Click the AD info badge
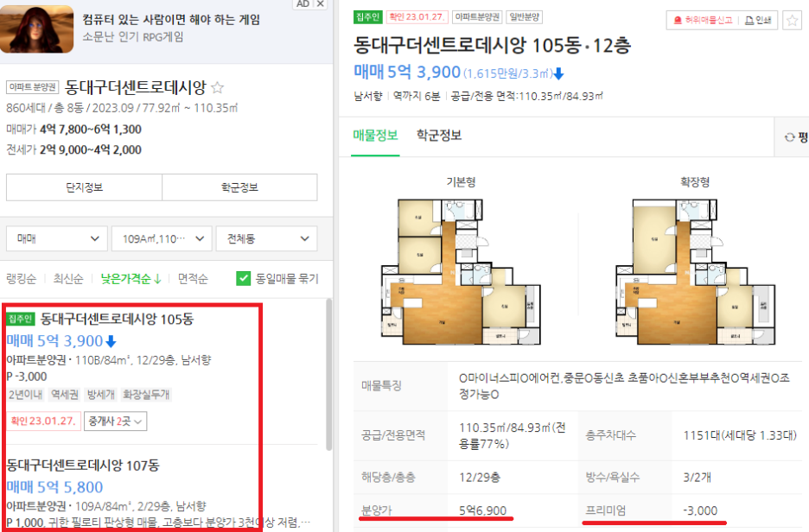809x532 pixels. (303, 4)
